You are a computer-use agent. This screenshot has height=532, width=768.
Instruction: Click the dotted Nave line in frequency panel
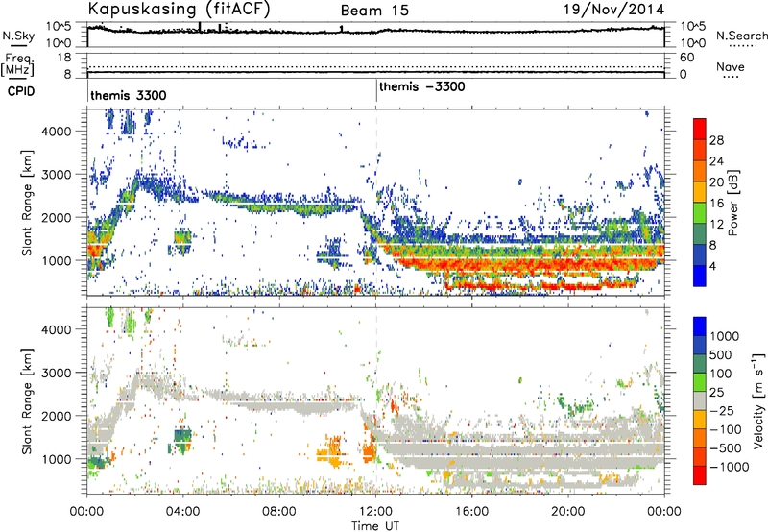click(x=375, y=67)
